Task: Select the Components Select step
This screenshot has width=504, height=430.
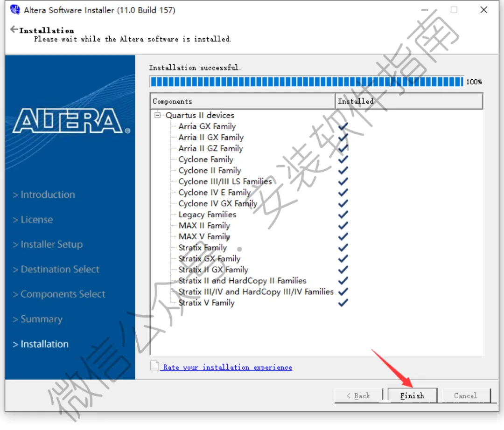Action: click(x=59, y=294)
